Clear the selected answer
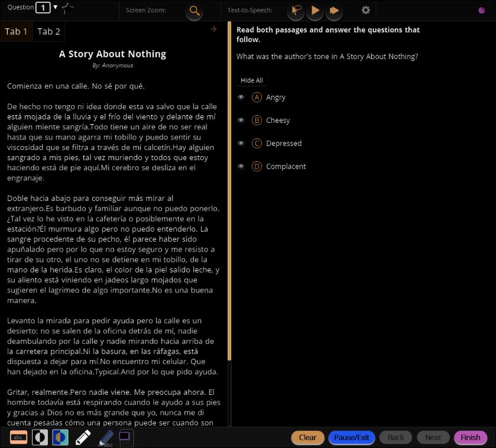Screen dimensions: 496x448 pyautogui.click(x=307, y=437)
